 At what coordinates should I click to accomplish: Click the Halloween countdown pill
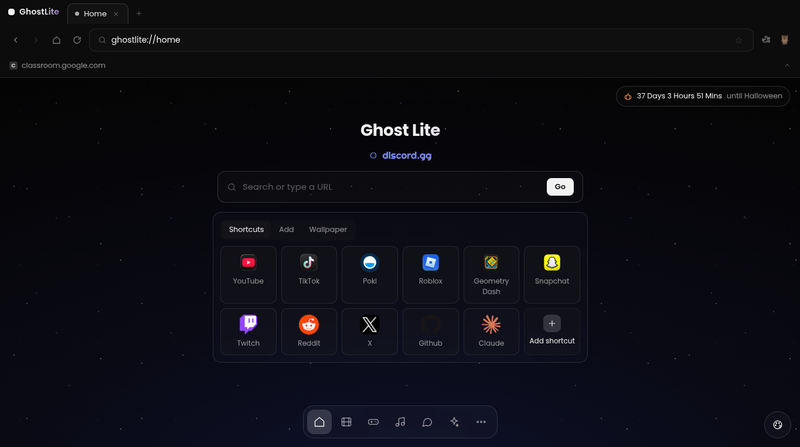coord(703,96)
